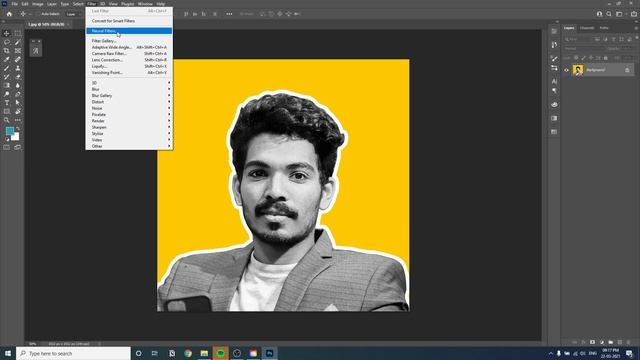Open the Paragraph panel icon
The height and width of the screenshot is (360, 640).
pyautogui.click(x=554, y=91)
